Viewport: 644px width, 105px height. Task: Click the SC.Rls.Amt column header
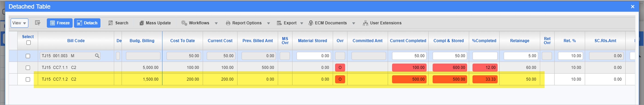(x=605, y=41)
